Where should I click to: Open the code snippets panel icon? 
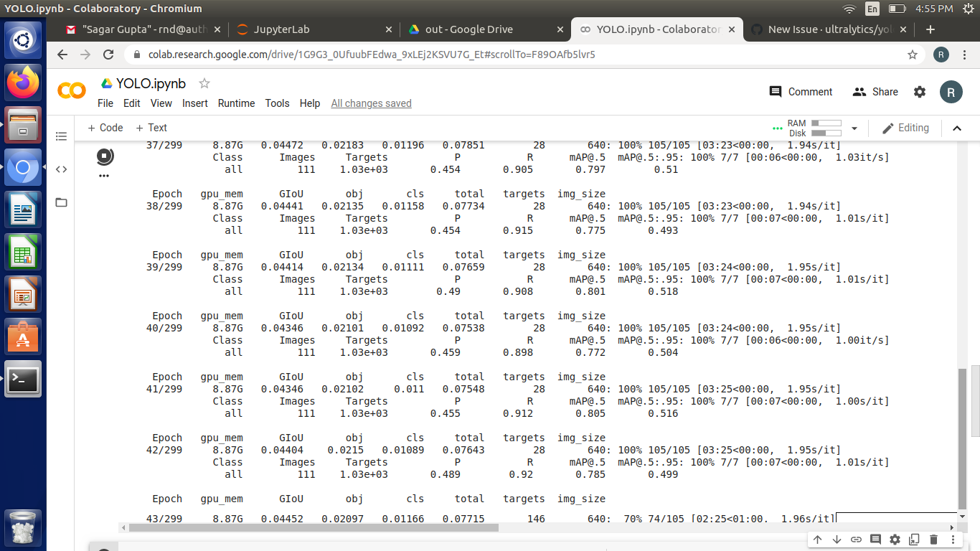pyautogui.click(x=61, y=169)
